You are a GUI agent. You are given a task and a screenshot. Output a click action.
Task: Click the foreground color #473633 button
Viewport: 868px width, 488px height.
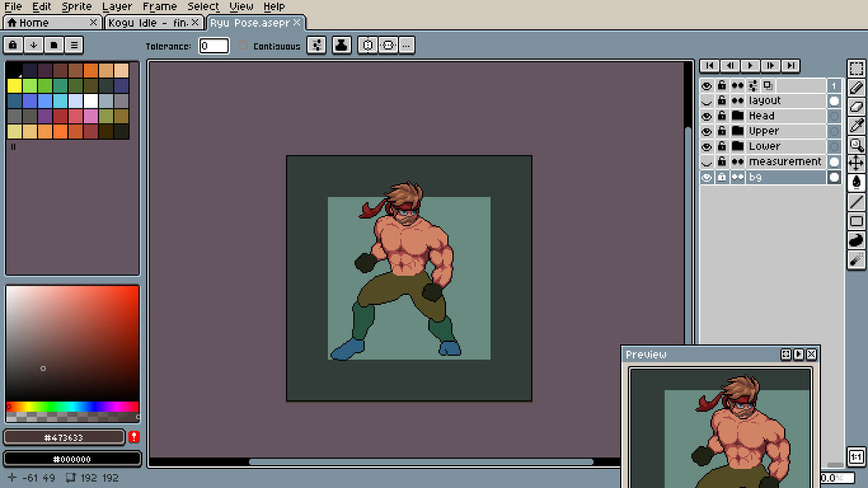point(64,437)
